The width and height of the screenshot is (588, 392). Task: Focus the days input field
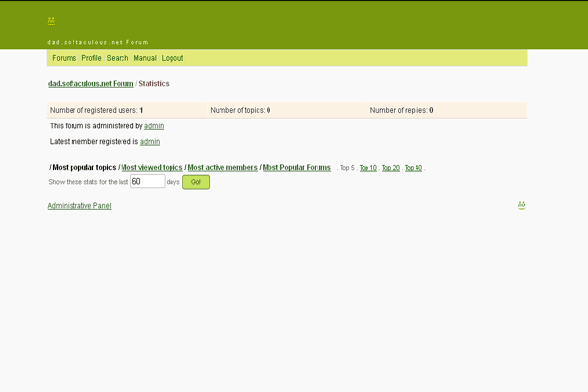147,182
